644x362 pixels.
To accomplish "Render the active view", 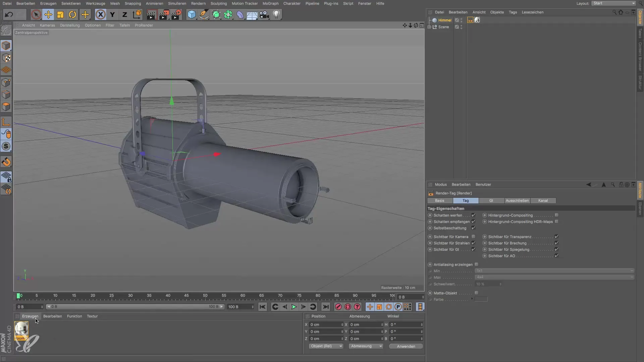I will 152,14.
